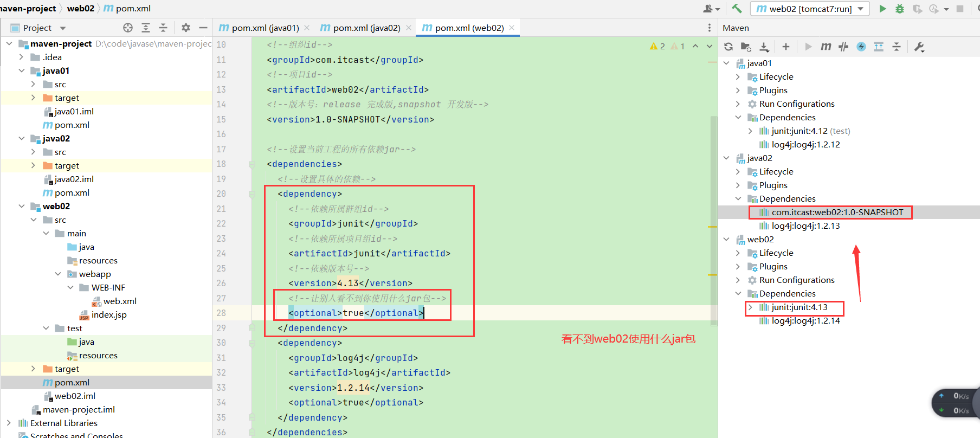Expand web02 Run Configurations in Maven panel

(x=738, y=280)
